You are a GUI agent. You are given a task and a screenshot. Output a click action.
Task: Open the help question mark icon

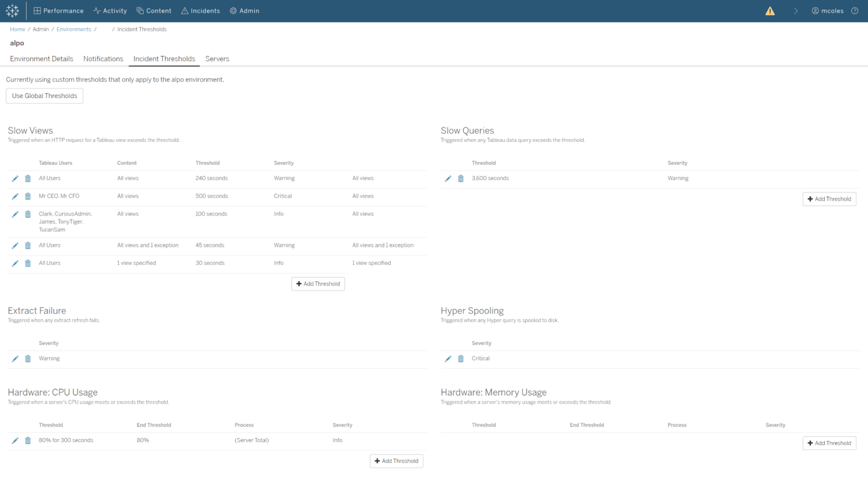(855, 11)
